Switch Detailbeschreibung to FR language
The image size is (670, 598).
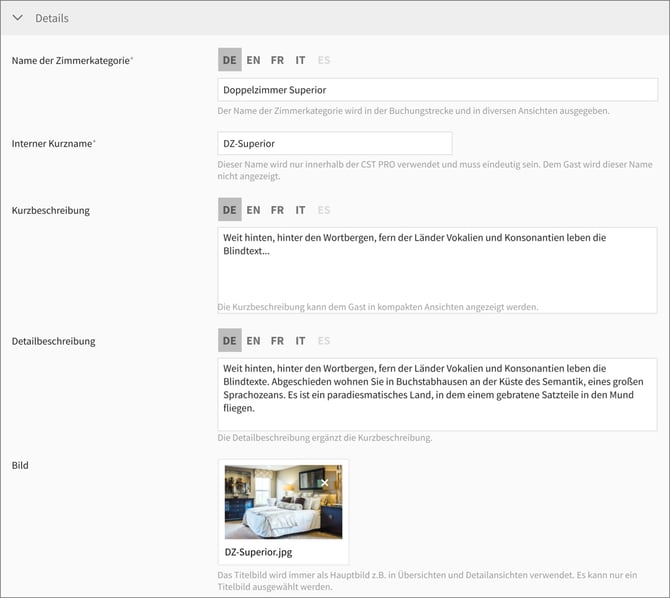pos(277,341)
